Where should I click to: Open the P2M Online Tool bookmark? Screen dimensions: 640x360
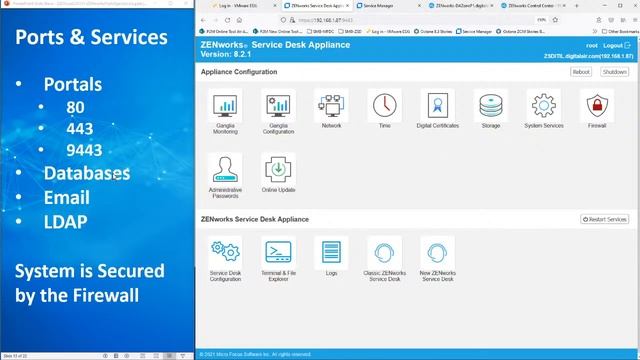tap(224, 31)
